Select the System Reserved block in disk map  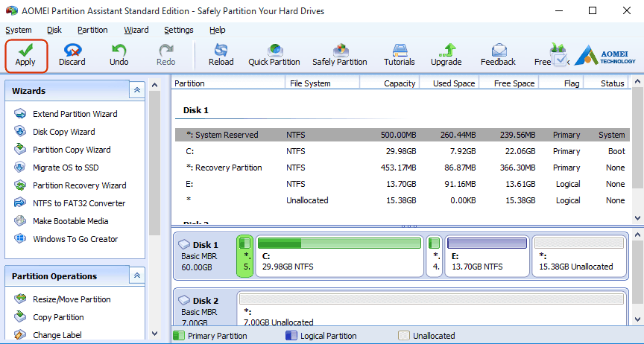coord(245,256)
